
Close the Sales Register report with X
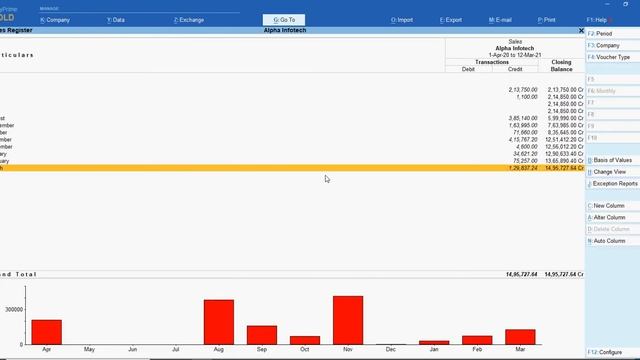[581, 31]
